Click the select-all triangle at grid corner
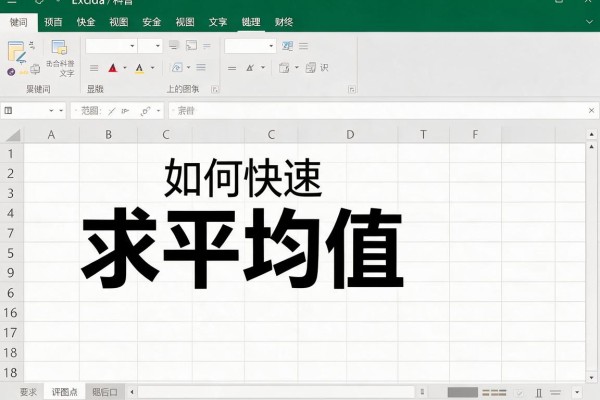 (x=13, y=135)
